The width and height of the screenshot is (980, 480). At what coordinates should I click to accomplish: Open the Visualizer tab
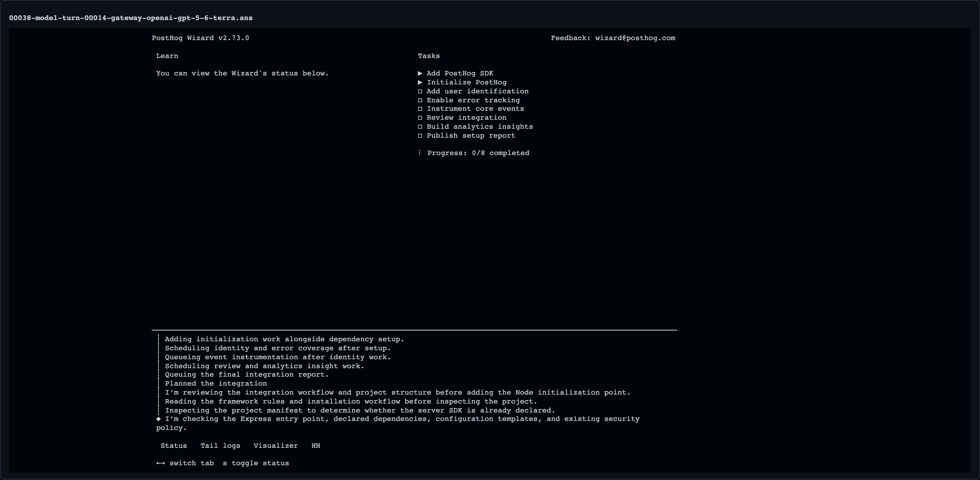(275, 445)
